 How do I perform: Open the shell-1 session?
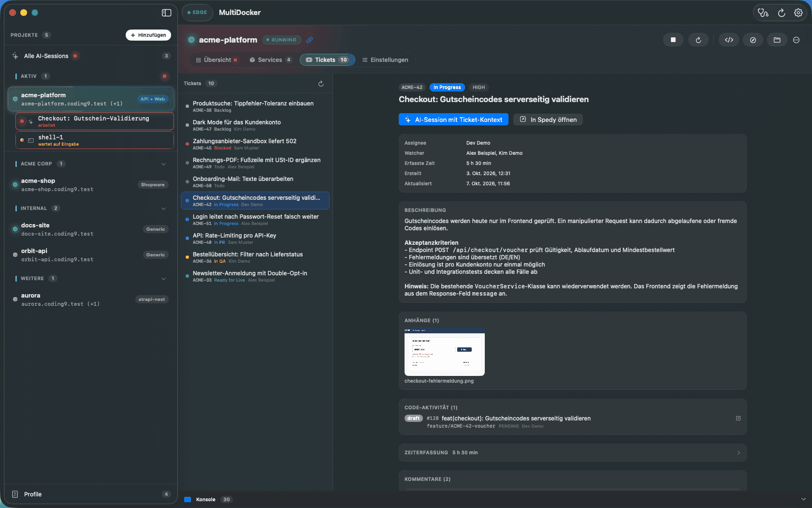[x=95, y=140]
